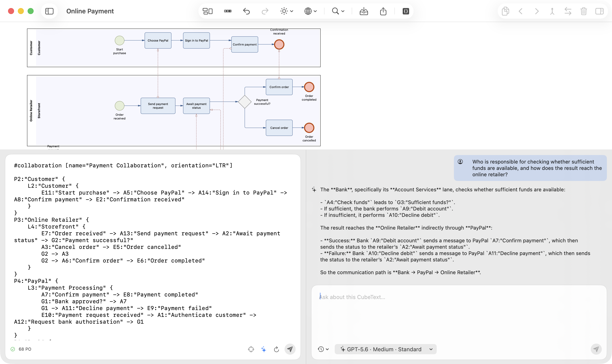Click the merge arrow icon
Image resolution: width=612 pixels, height=364 pixels.
[552, 11]
